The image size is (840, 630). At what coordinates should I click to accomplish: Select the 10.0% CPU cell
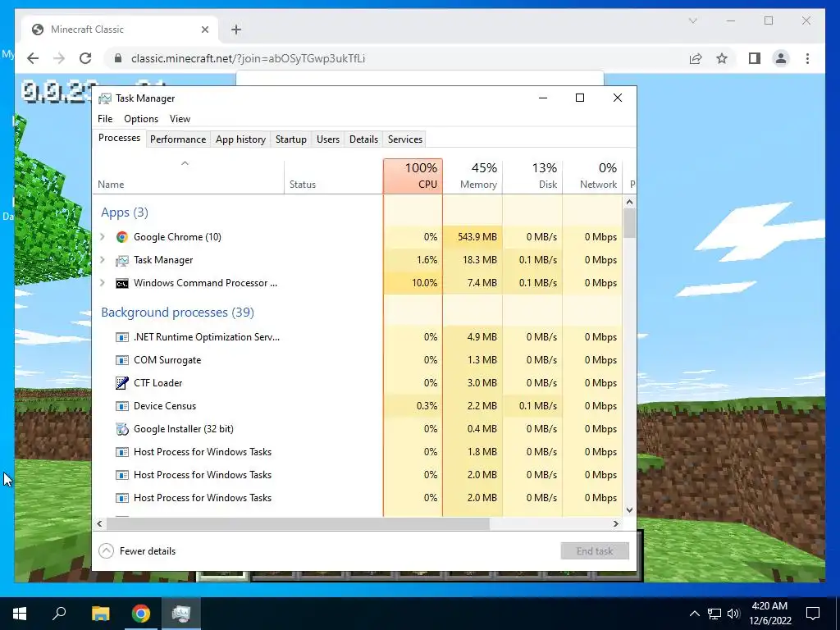click(x=413, y=283)
